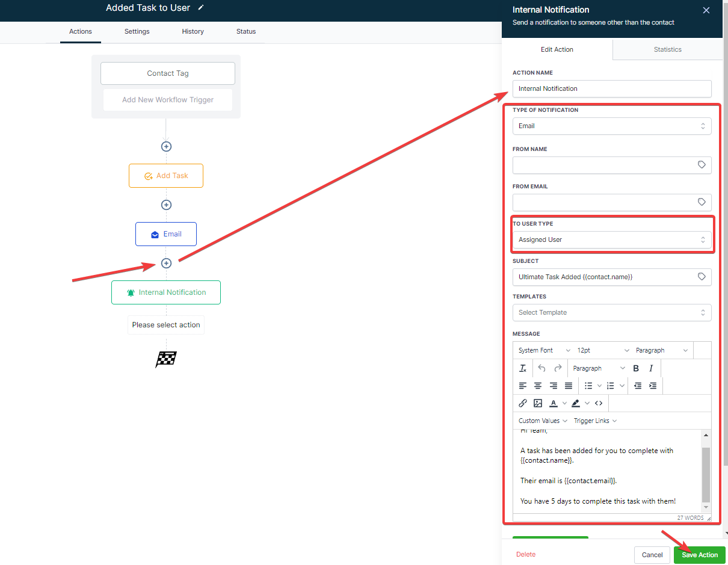
Task: Close the Internal Notification panel
Action: (706, 10)
